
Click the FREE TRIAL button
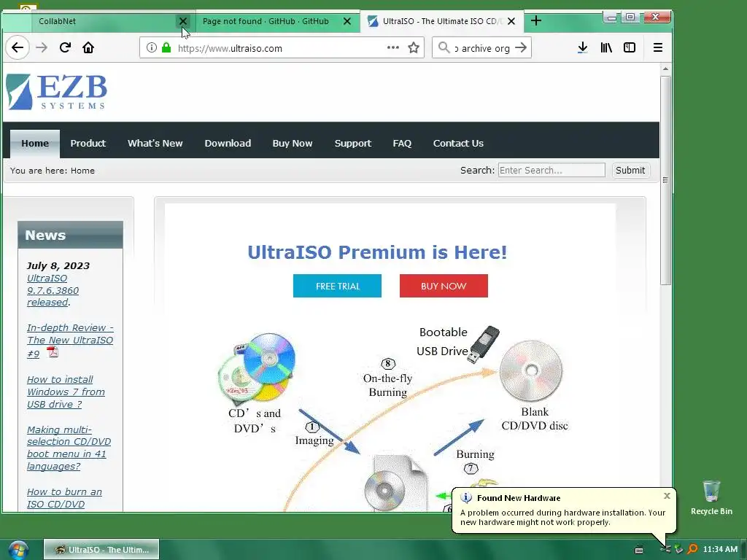pyautogui.click(x=337, y=286)
